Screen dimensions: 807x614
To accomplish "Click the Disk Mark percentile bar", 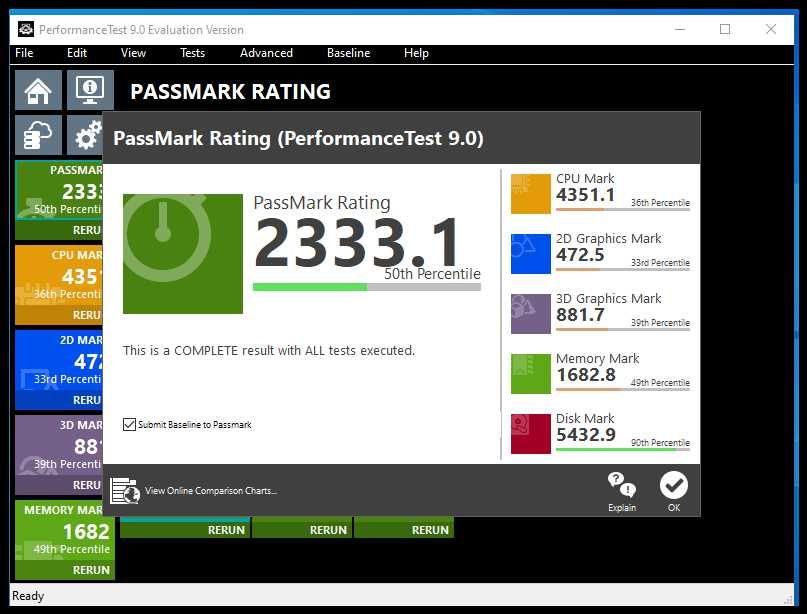I will click(623, 449).
